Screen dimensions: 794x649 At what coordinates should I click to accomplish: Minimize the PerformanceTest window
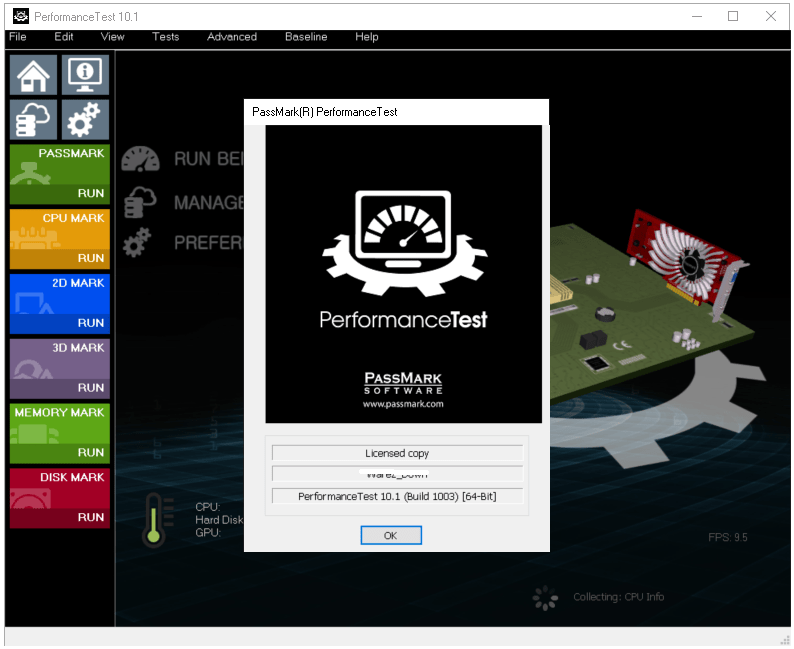point(697,16)
